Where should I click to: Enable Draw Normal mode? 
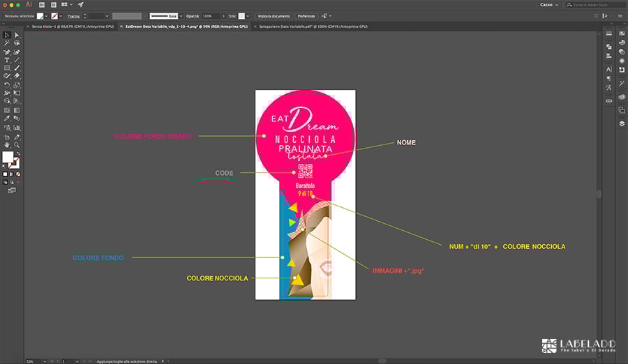(5, 182)
